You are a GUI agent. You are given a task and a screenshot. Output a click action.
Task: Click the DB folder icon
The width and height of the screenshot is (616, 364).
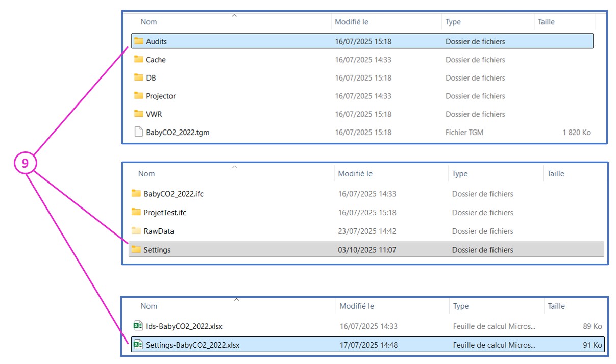(138, 77)
